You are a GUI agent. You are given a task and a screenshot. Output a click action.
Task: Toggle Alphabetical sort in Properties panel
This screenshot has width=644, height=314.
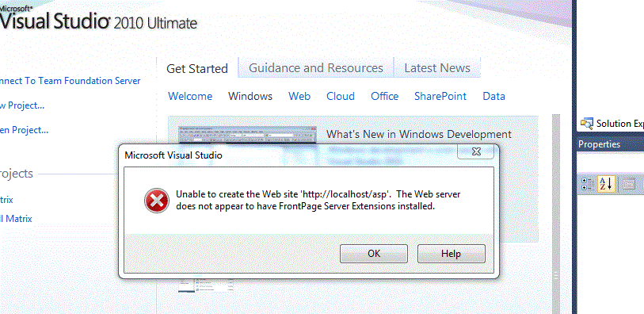point(605,184)
